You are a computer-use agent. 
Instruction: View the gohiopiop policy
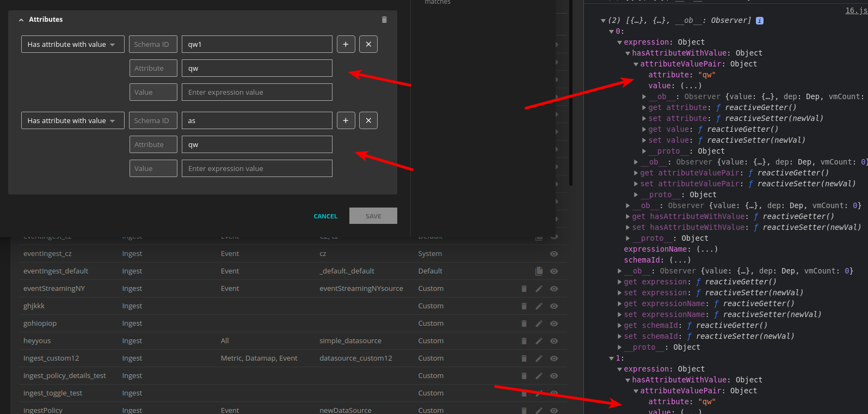554,324
